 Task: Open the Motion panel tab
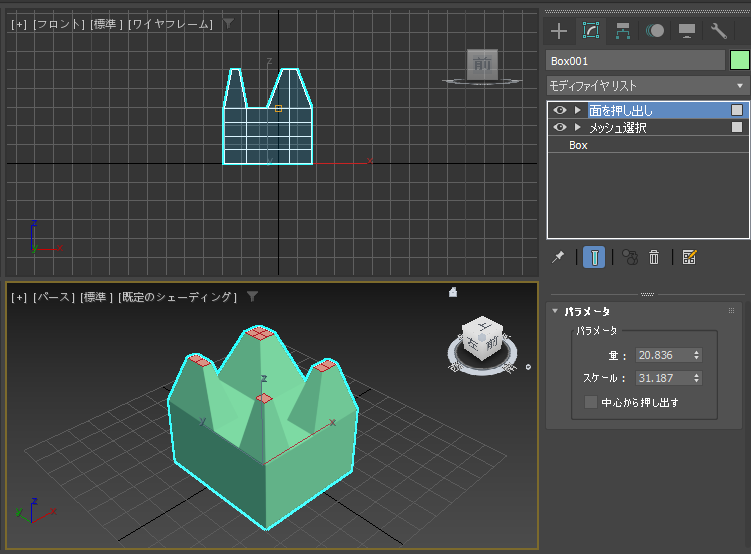pos(655,31)
